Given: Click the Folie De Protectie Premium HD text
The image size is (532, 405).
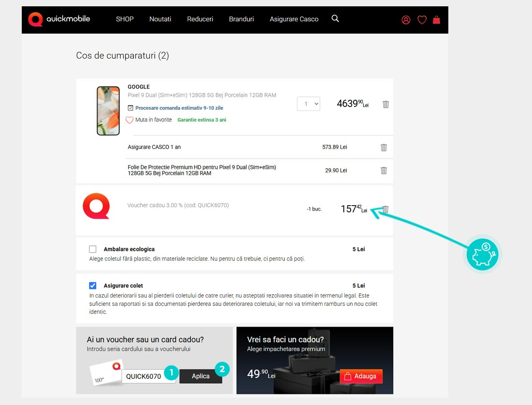Looking at the screenshot, I should 202,170.
